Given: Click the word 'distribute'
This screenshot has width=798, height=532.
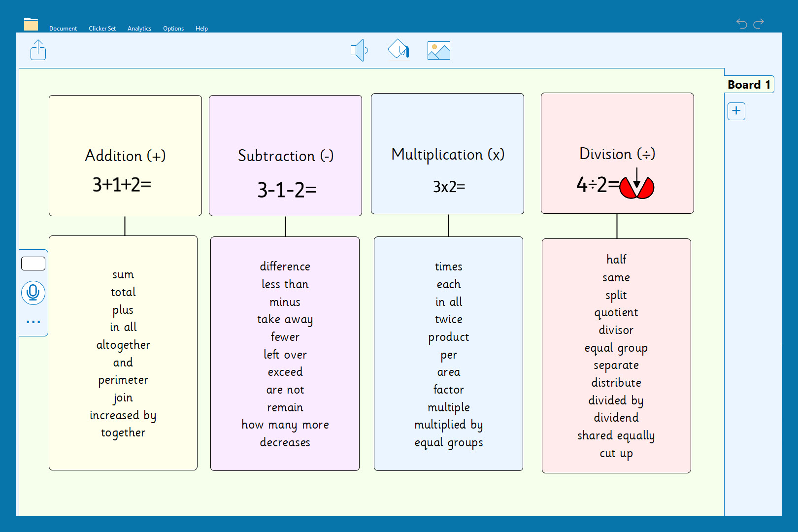Looking at the screenshot, I should [616, 383].
